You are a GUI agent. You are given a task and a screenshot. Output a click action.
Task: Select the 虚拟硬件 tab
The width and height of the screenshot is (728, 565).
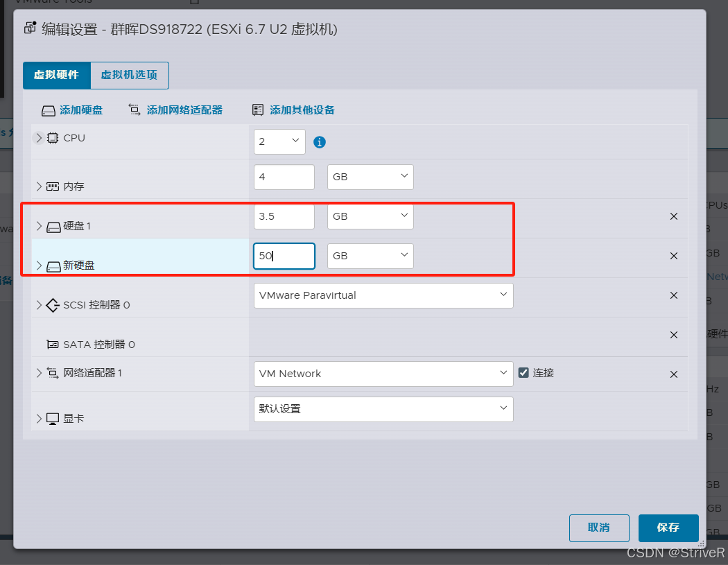point(57,75)
